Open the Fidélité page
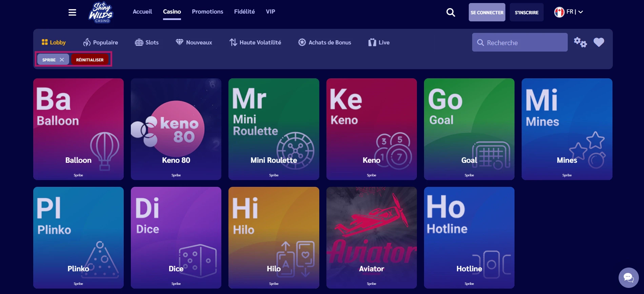 244,12
